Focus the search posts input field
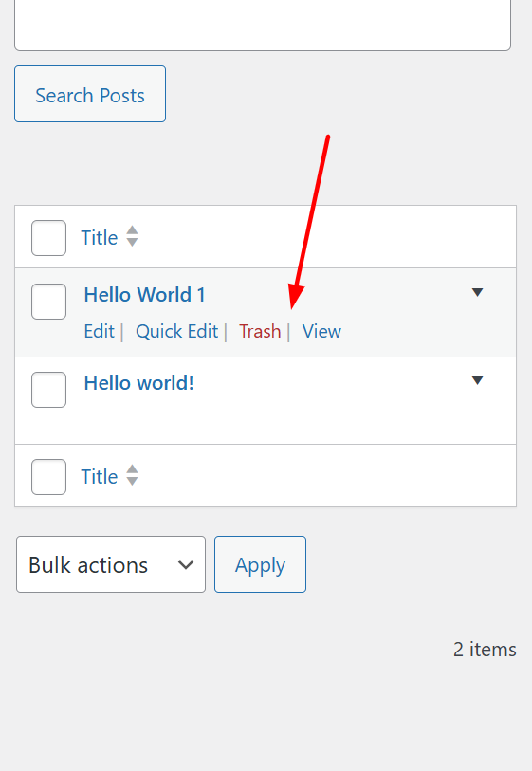Screen dimensions: 532x771 (x=263, y=25)
